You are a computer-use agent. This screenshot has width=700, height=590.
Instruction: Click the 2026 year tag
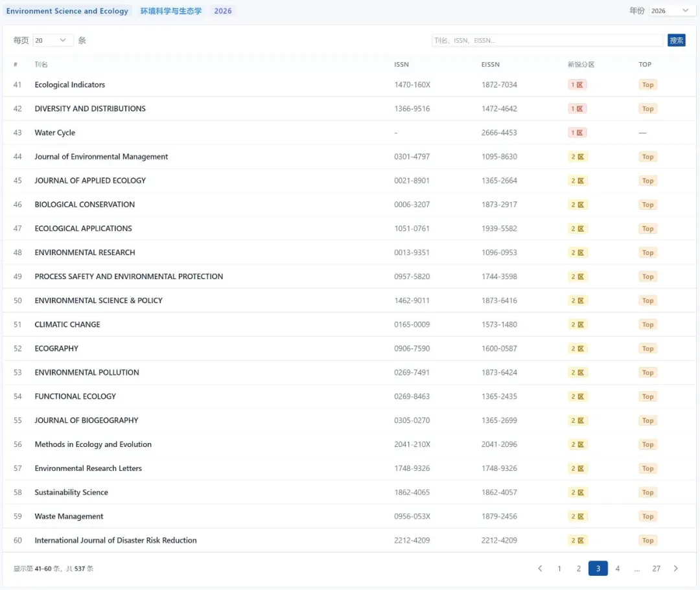coord(223,11)
